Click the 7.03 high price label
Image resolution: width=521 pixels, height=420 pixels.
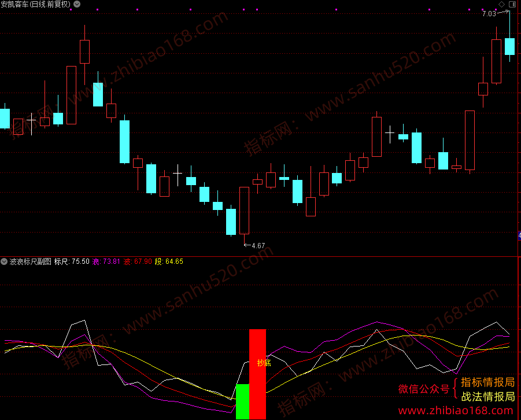[x=489, y=14]
